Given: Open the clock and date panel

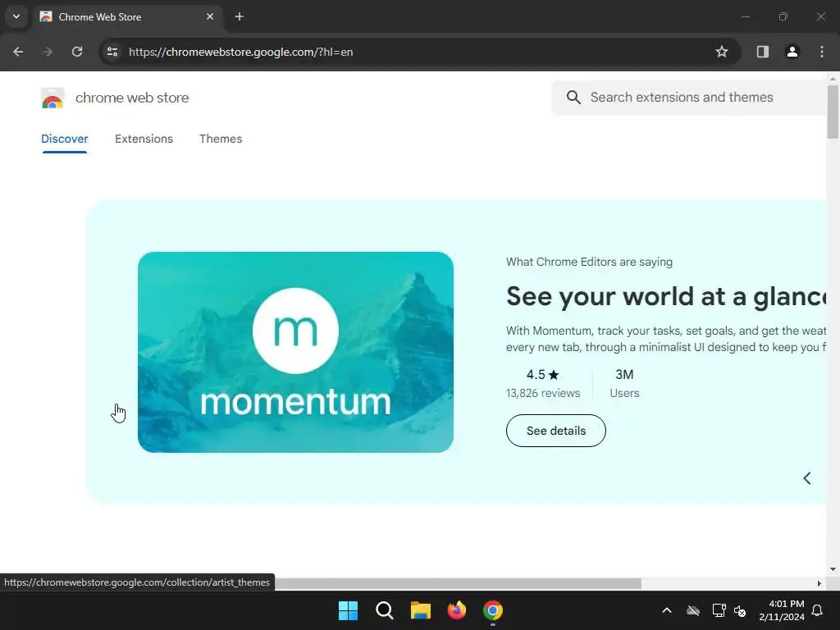Looking at the screenshot, I should (x=782, y=610).
